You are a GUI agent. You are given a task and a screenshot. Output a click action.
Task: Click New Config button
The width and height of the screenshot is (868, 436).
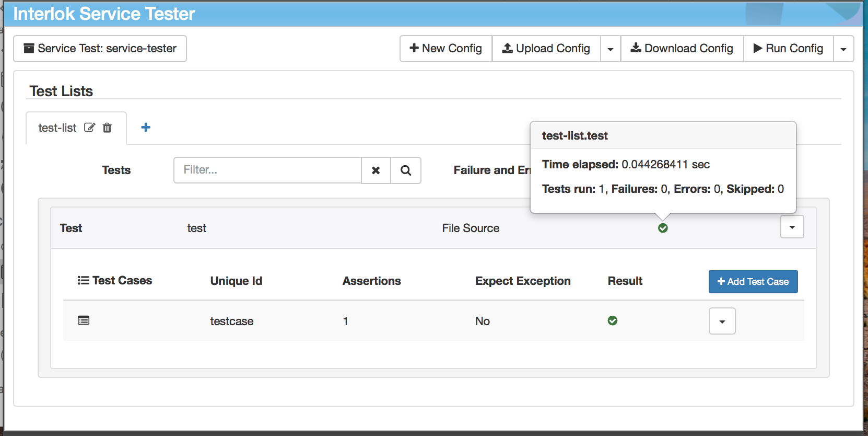(446, 49)
